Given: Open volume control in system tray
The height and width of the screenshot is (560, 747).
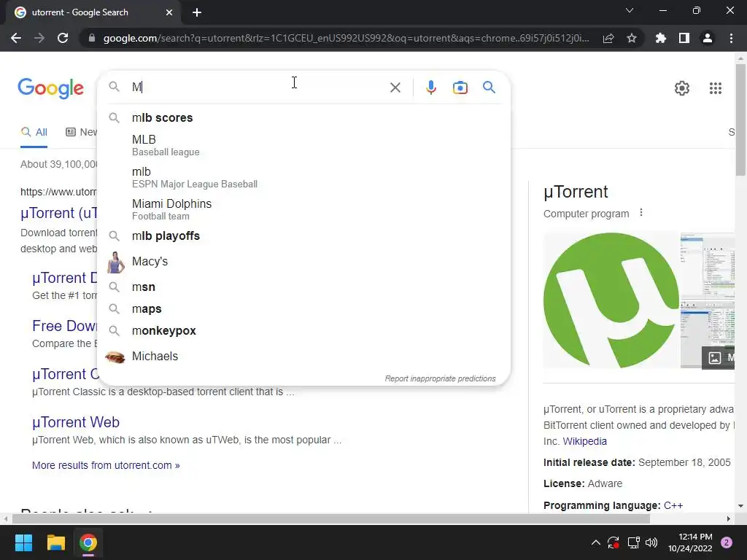Looking at the screenshot, I should click(651, 542).
